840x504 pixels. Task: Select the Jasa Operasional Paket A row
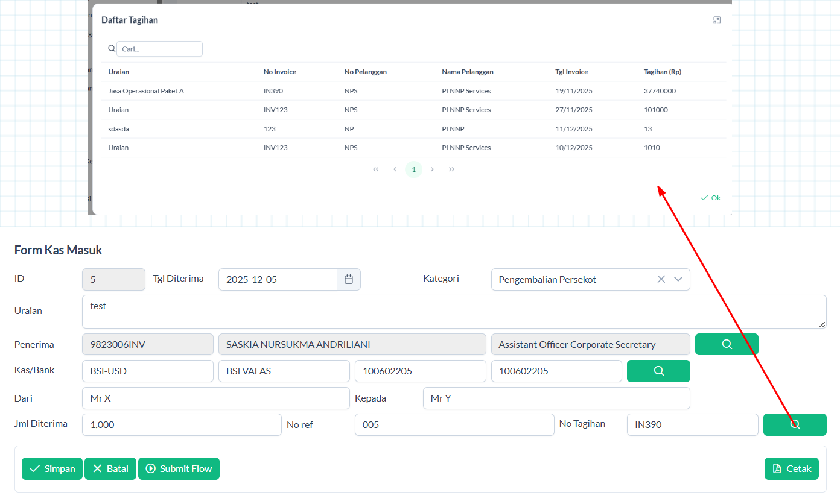(146, 91)
